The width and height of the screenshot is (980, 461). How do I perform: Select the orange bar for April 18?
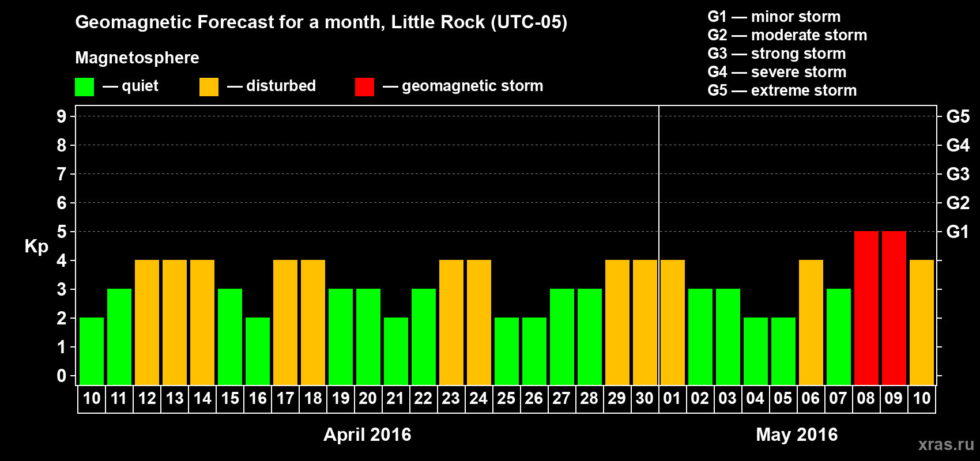point(313,322)
